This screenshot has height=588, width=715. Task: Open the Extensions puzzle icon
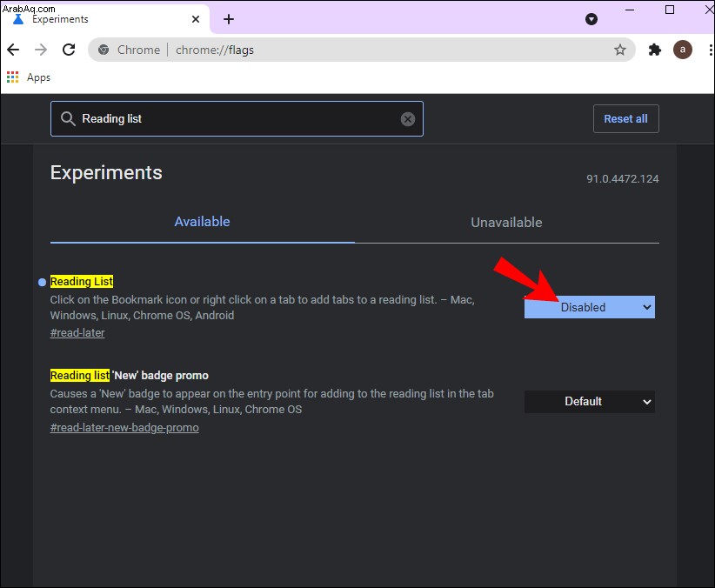tap(655, 50)
